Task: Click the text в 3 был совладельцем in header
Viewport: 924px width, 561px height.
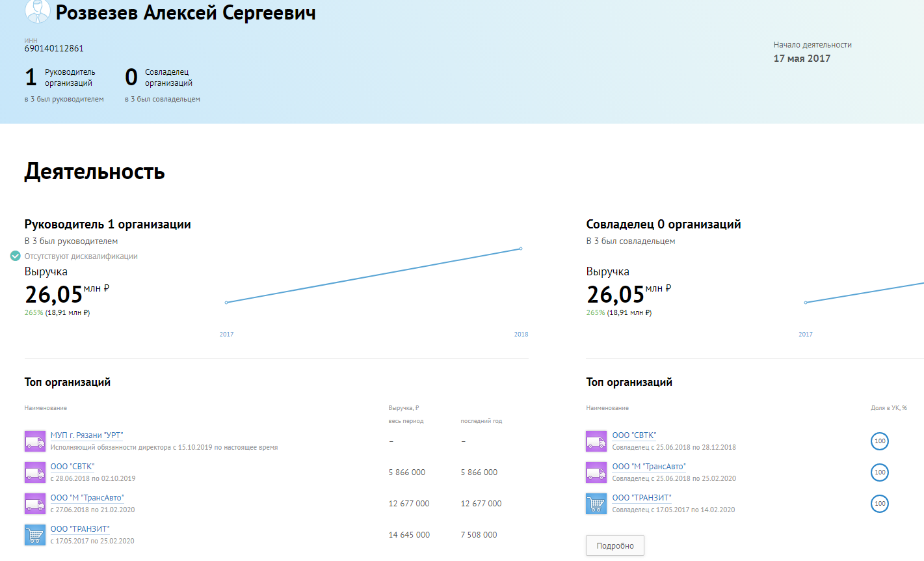Action: pyautogui.click(x=163, y=100)
